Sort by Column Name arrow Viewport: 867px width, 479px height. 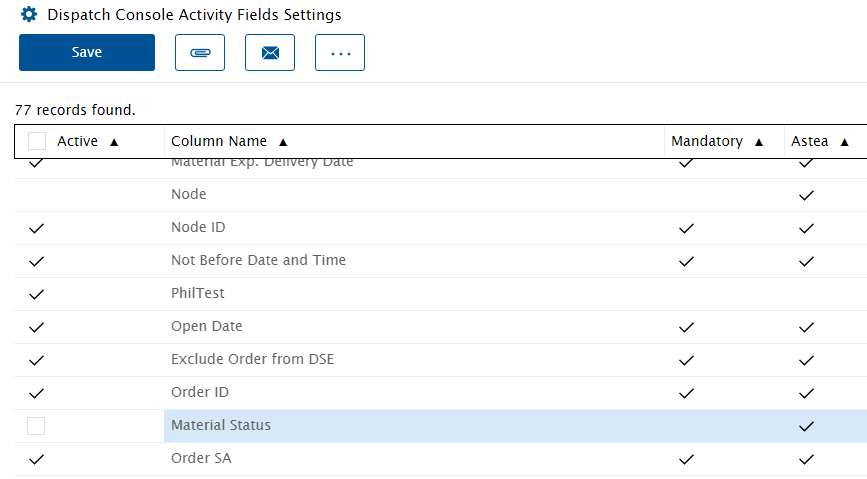[x=283, y=142]
